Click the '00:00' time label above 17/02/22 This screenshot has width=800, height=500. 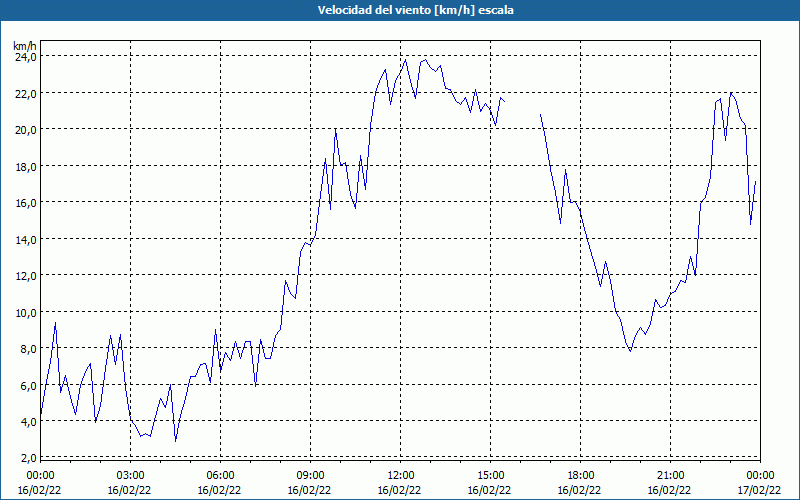[x=760, y=476]
